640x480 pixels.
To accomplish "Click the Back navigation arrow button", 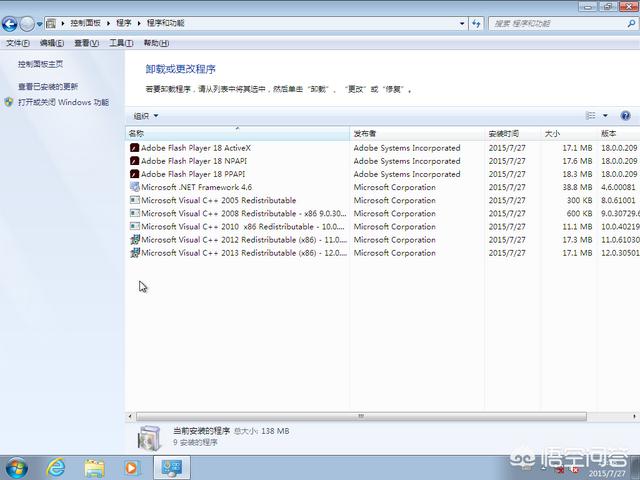I will (10, 23).
